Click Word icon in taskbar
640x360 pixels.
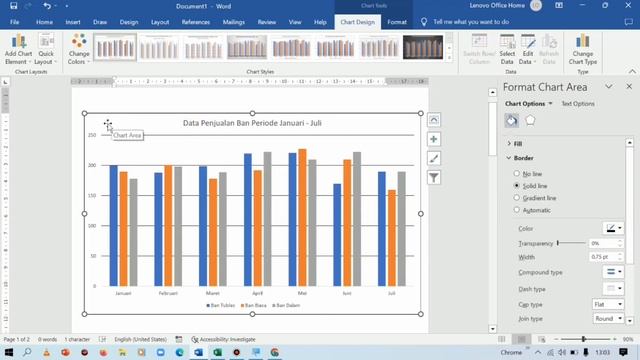tap(199, 352)
